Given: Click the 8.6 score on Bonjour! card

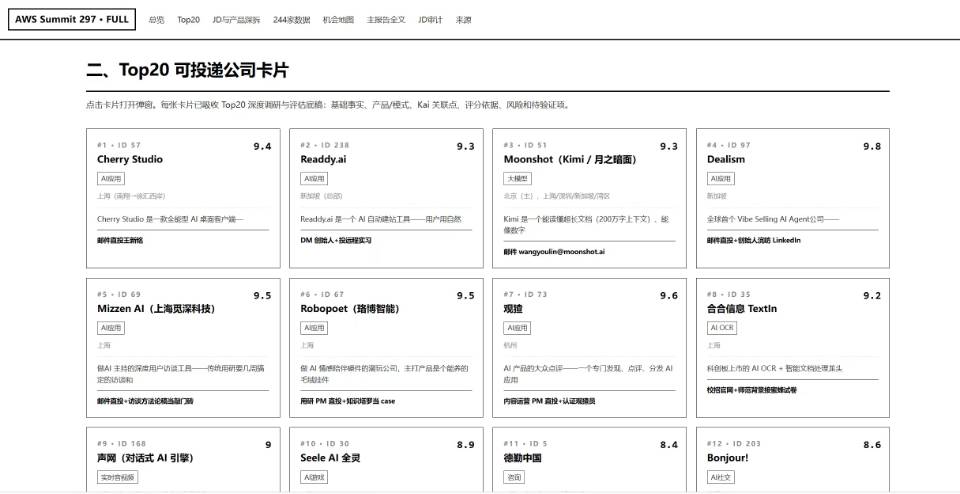Looking at the screenshot, I should coord(872,445).
